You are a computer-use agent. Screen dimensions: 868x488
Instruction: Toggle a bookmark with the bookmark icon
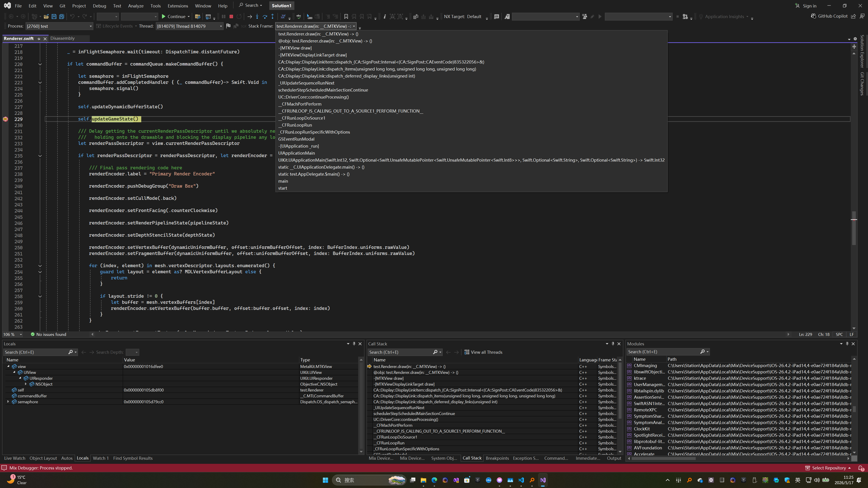coord(346,17)
